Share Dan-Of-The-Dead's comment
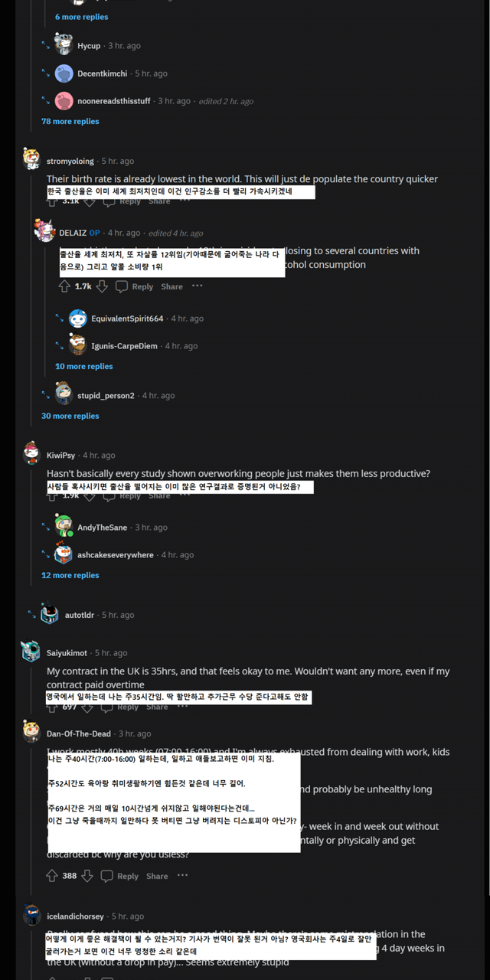The height and width of the screenshot is (980, 490). coord(157,876)
